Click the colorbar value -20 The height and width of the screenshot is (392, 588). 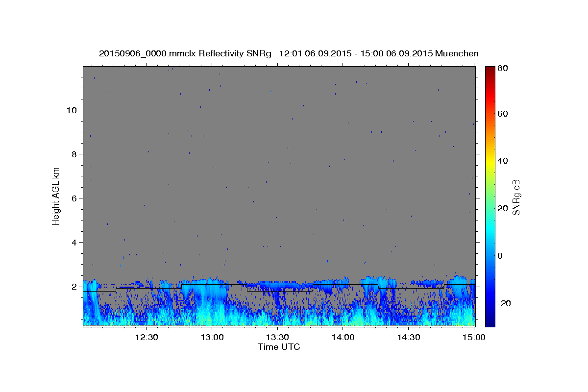point(504,303)
